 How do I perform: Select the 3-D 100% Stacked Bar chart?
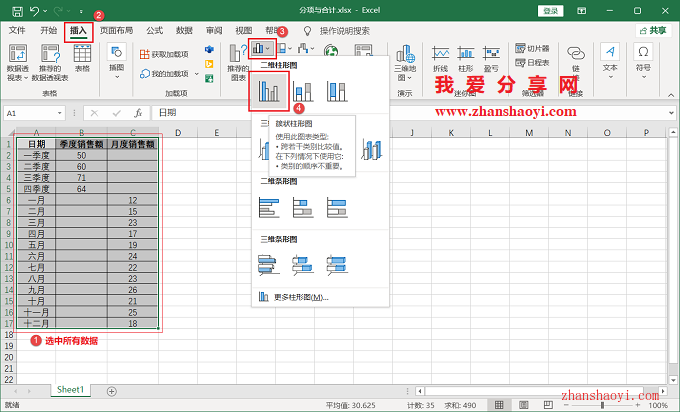coord(337,265)
